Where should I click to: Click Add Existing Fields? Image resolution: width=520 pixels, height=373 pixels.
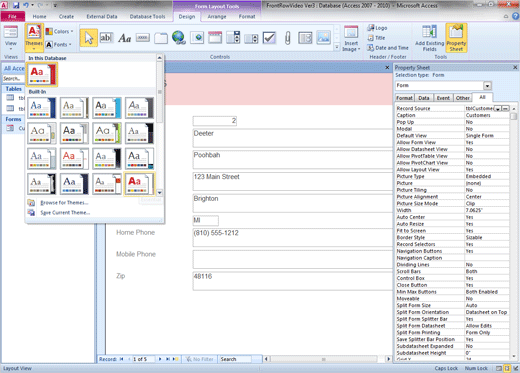click(429, 38)
